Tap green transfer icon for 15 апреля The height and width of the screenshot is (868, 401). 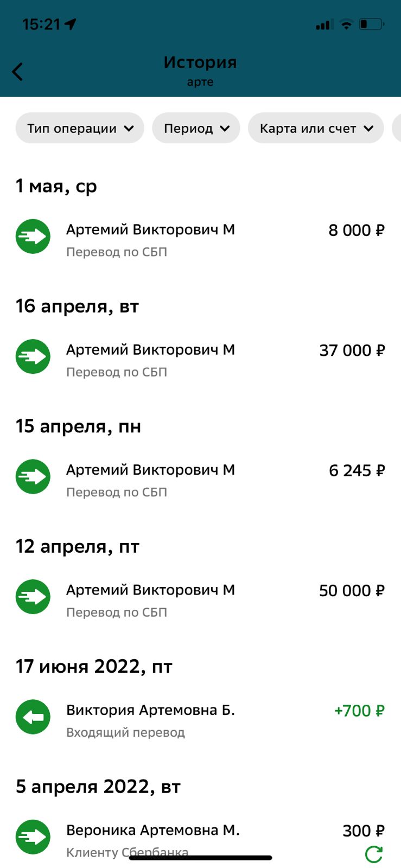[33, 477]
